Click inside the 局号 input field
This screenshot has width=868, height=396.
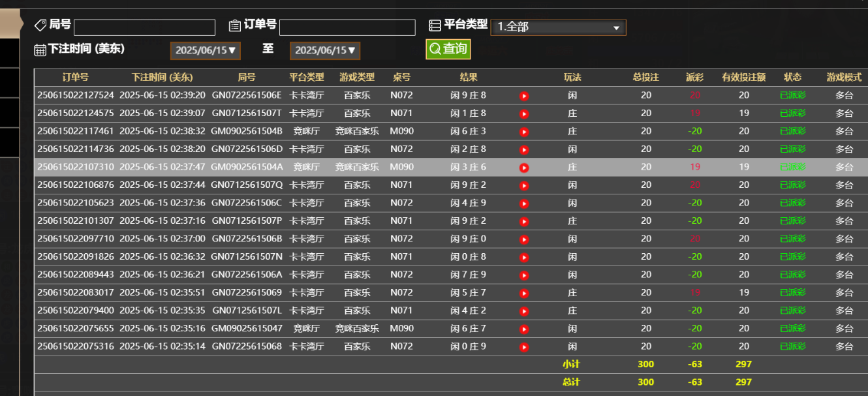[144, 27]
